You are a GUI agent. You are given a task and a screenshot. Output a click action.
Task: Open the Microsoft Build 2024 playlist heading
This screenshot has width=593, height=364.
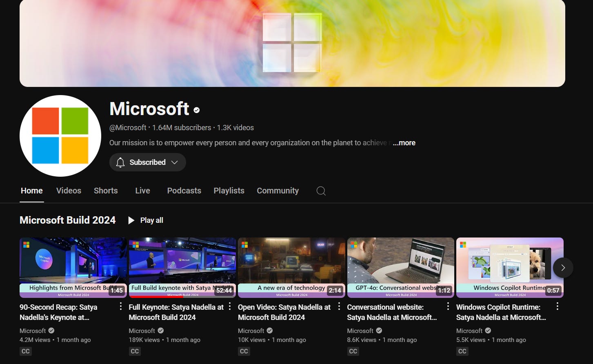pyautogui.click(x=68, y=220)
